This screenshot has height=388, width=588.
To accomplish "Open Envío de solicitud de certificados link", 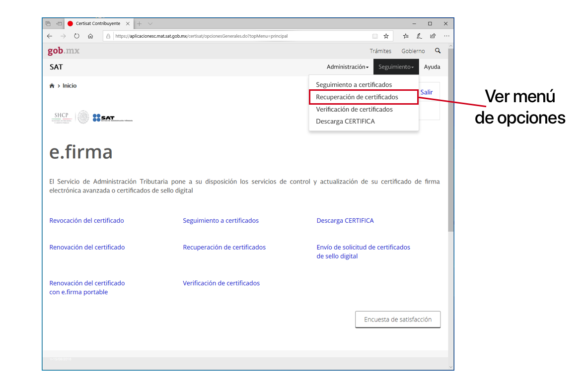I will (363, 252).
